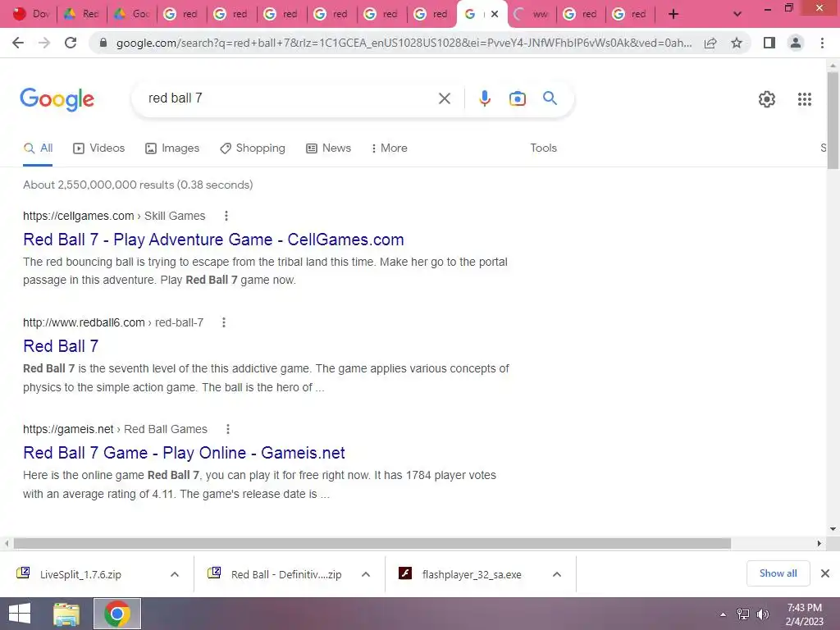Open Red Ball 7 CellGames.com result link
The image size is (840, 630).
213,240
